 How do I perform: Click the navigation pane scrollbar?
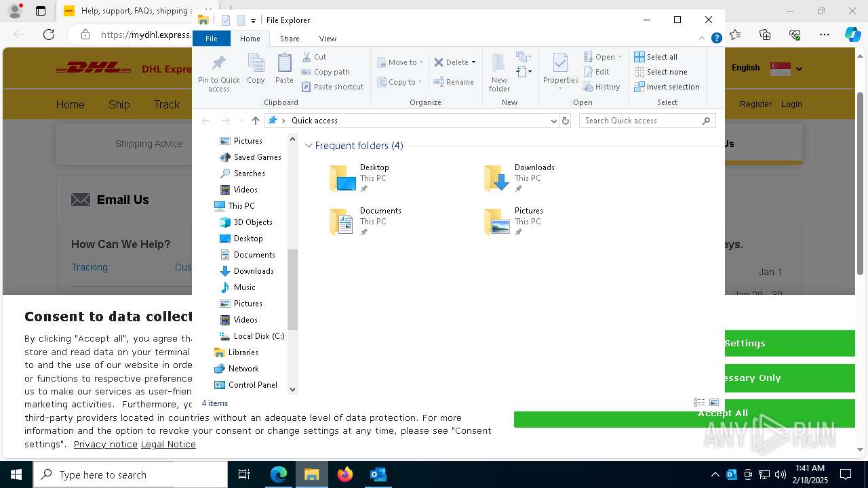pos(293,289)
